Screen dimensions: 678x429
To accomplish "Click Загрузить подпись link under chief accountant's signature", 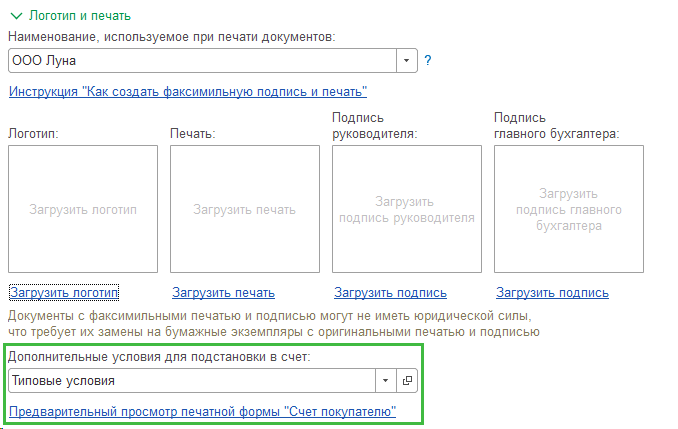I will coord(552,292).
